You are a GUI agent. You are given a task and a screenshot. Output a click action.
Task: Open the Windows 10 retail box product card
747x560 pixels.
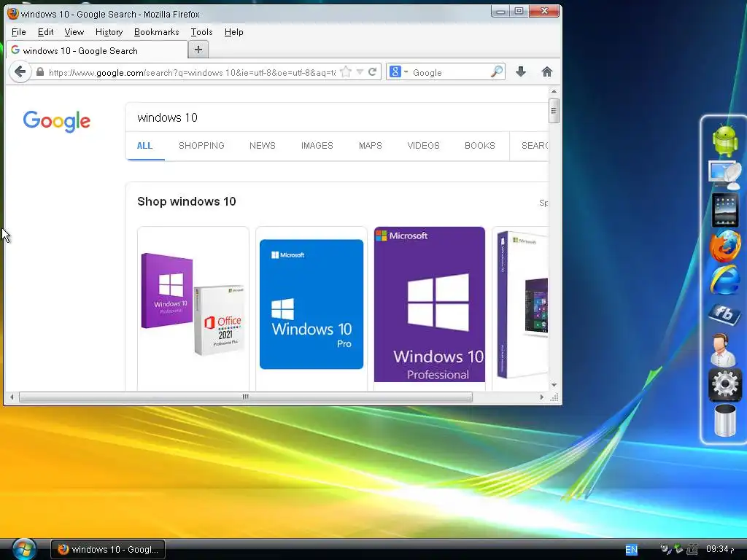(520, 308)
